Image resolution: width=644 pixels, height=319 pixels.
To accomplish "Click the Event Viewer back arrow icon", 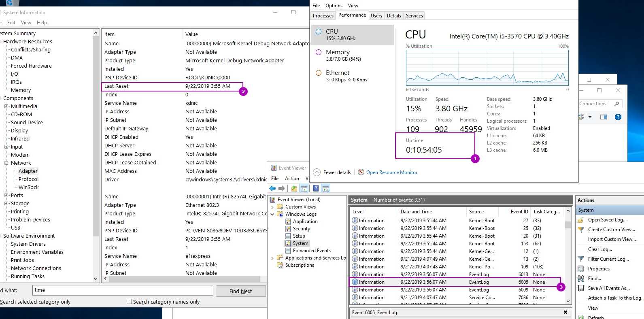I will point(272,188).
